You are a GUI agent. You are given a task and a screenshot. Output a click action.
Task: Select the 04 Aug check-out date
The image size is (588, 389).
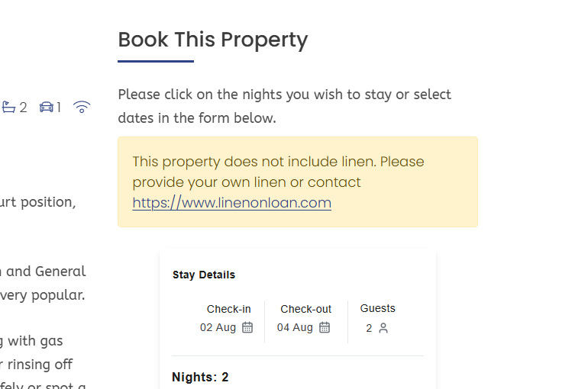click(x=295, y=327)
